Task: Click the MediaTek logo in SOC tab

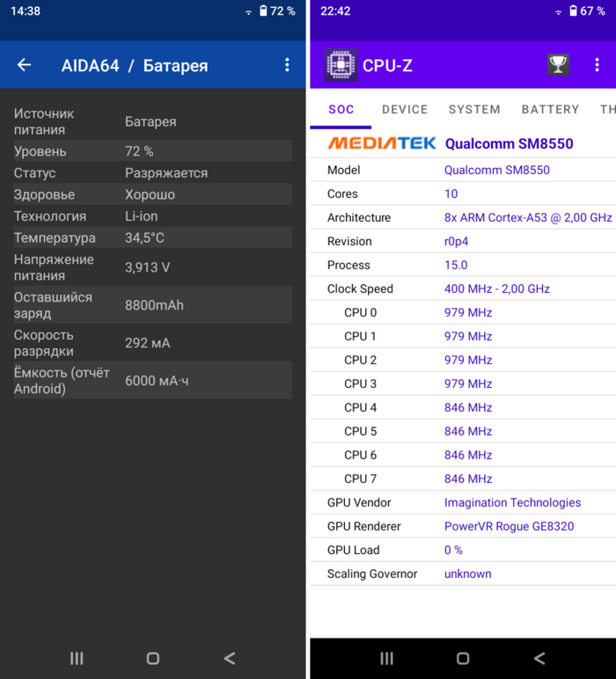Action: coord(382,142)
